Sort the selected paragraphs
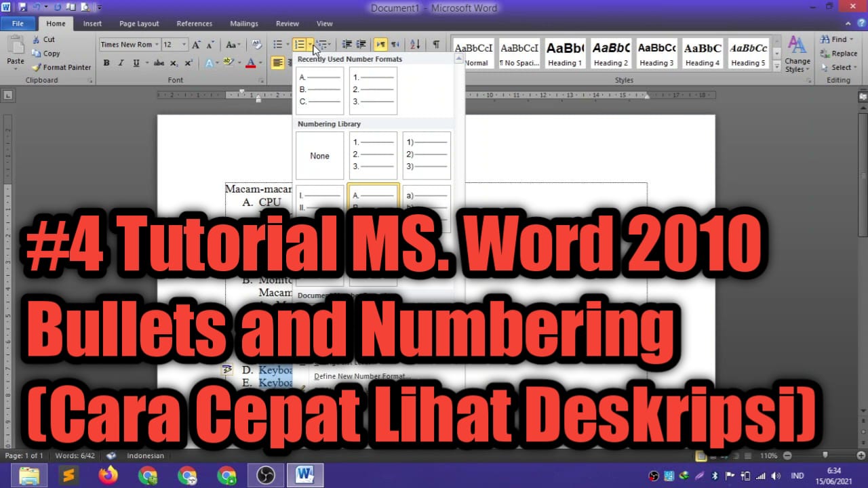This screenshot has height=488, width=868. tap(415, 45)
